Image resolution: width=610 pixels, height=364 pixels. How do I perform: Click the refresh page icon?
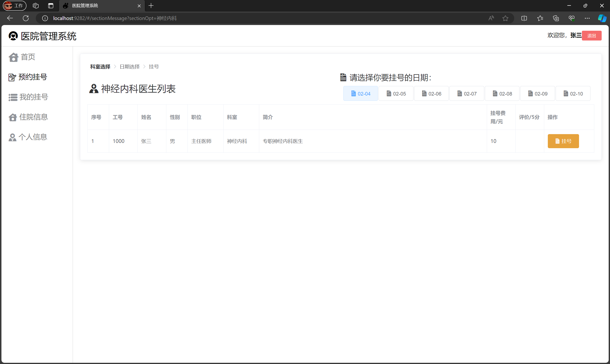pyautogui.click(x=26, y=18)
